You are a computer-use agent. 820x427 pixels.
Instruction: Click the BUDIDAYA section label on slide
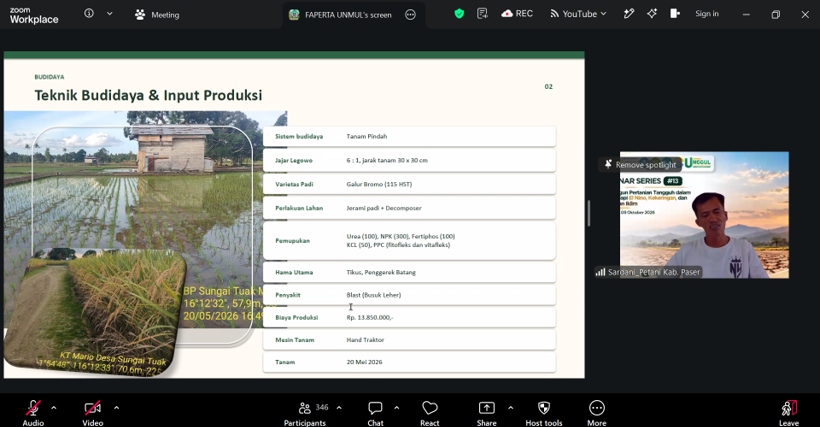point(49,77)
